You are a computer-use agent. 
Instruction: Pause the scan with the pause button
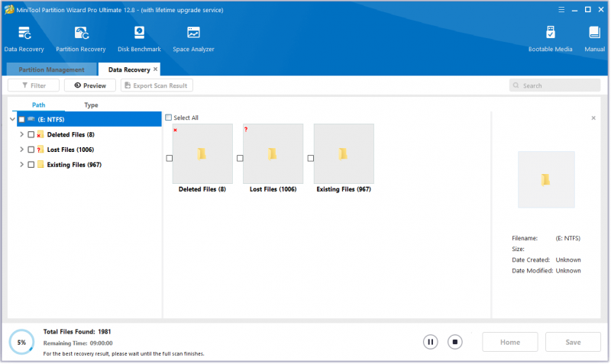coord(430,342)
